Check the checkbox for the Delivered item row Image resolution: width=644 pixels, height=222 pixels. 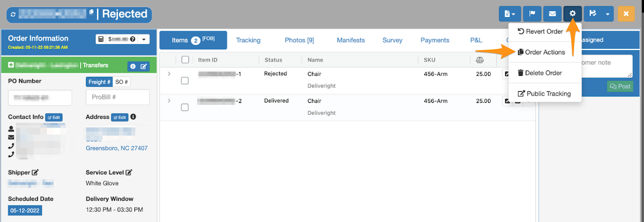pos(185,107)
